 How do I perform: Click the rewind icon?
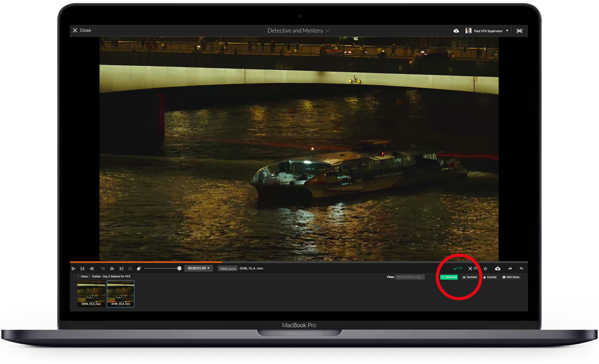coord(92,268)
